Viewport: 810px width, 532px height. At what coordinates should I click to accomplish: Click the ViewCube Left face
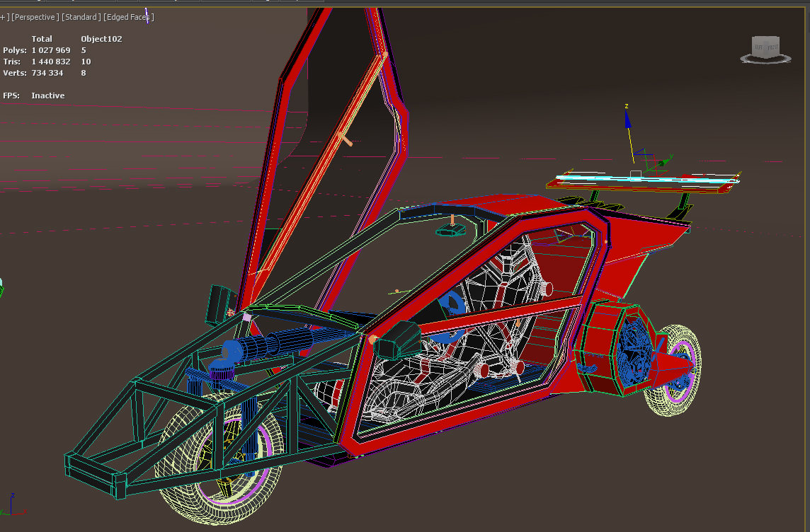point(758,47)
